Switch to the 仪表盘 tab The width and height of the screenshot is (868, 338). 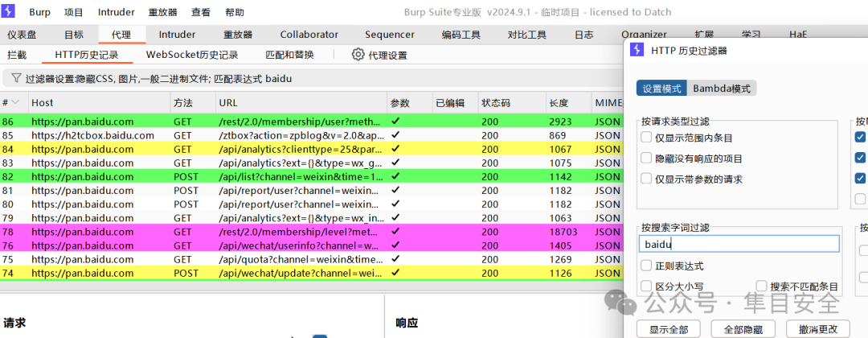[x=23, y=35]
